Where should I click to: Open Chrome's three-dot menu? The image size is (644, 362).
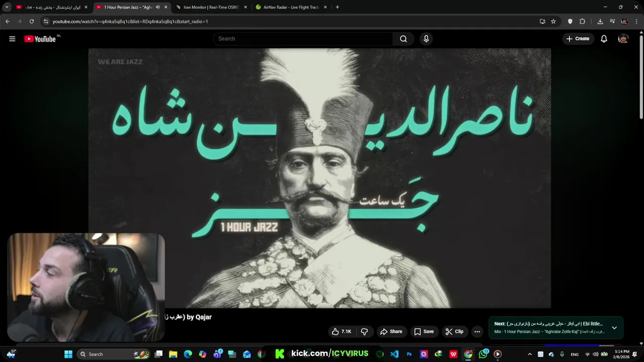[x=636, y=21]
